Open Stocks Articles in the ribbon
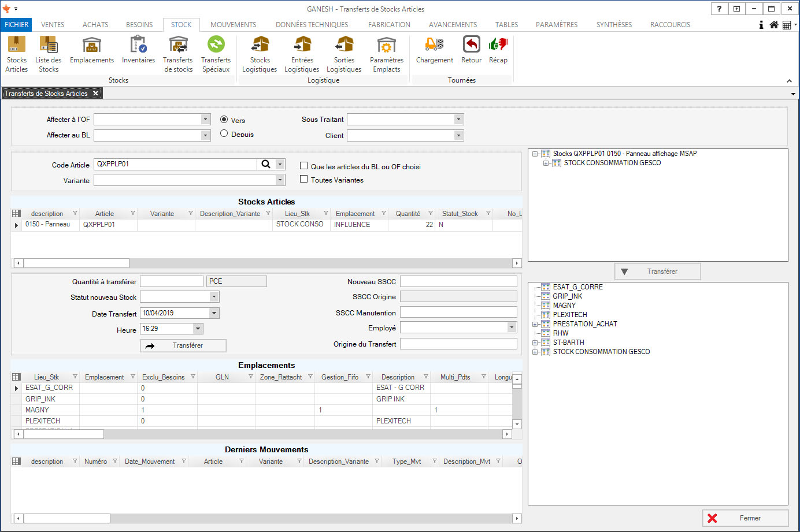This screenshot has width=800, height=532. pyautogui.click(x=16, y=54)
